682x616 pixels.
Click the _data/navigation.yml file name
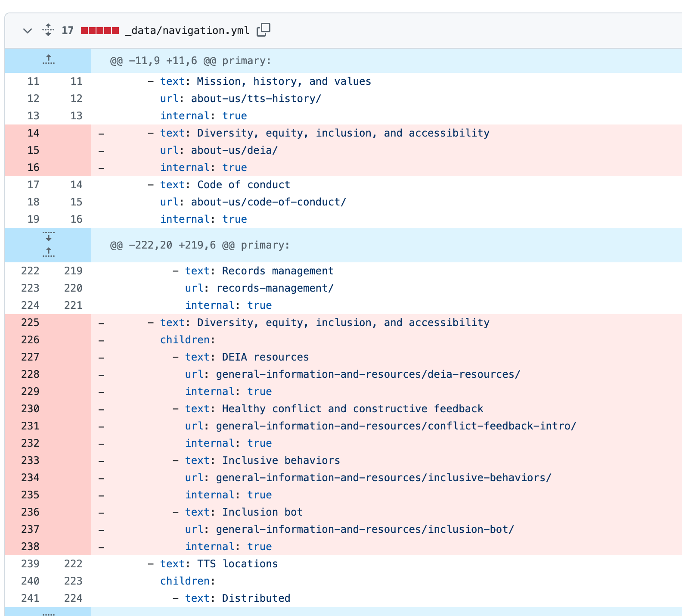[187, 31]
